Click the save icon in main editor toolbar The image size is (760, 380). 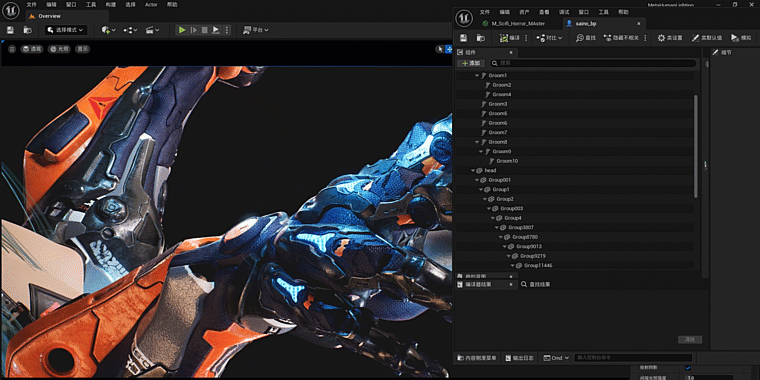pos(10,30)
